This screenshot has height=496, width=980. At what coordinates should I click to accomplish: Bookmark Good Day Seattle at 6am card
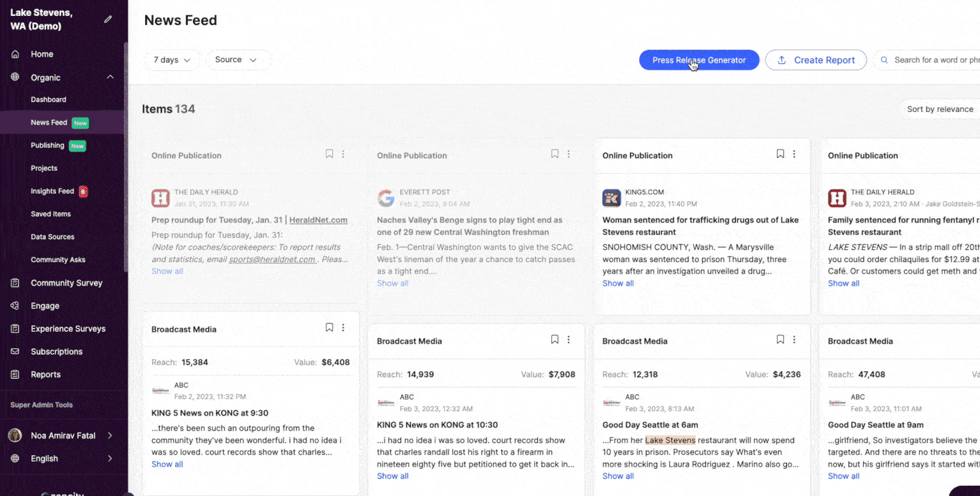click(x=780, y=340)
